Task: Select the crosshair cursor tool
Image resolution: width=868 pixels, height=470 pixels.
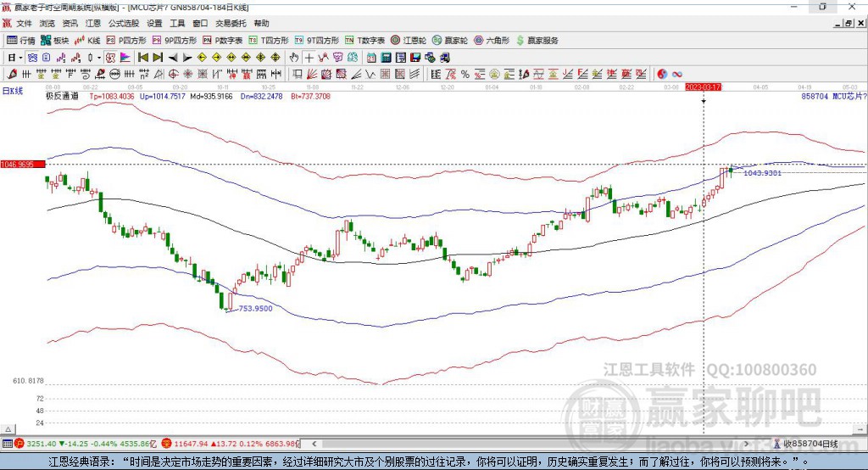Action: pyautogui.click(x=309, y=58)
